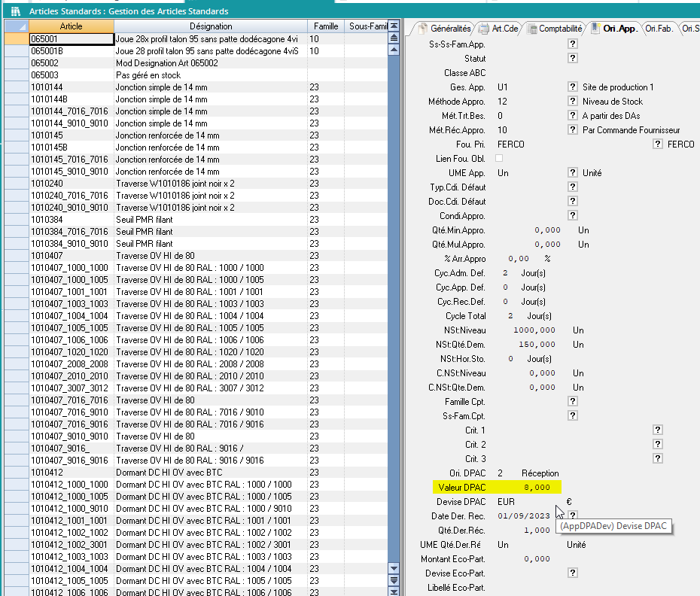Click the lookup button beside Fou. Pri. FERCO
The height and width of the screenshot is (596, 700).
coord(658,144)
